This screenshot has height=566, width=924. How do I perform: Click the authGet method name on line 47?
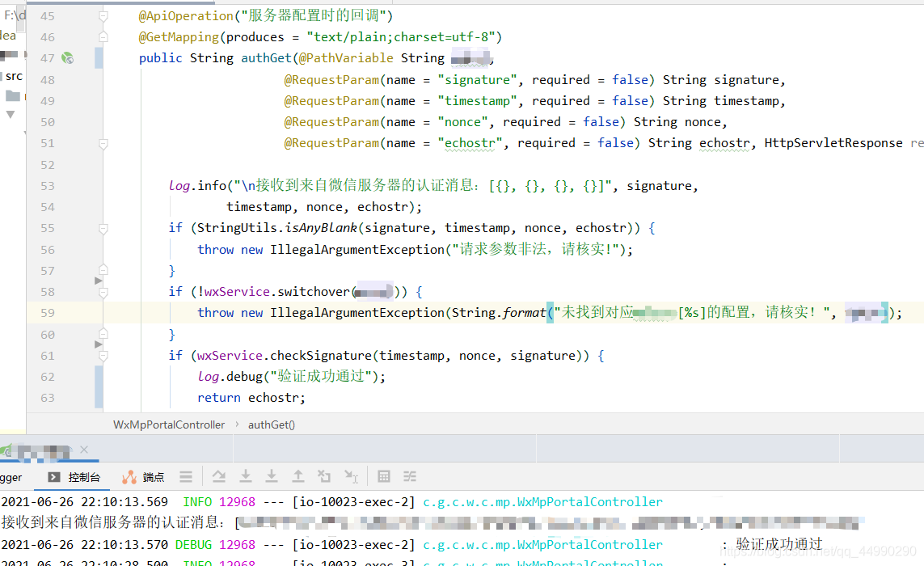point(266,57)
